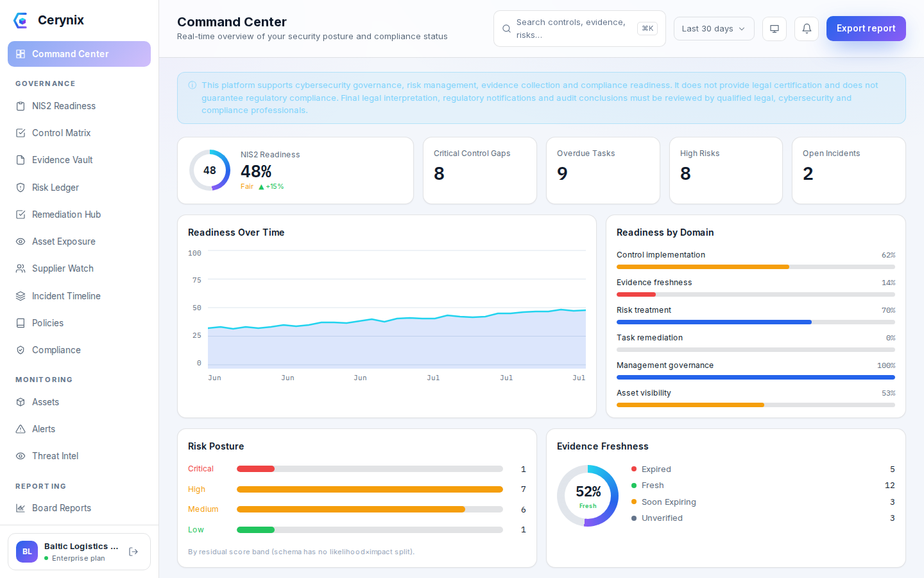Click the Expired legend entry
Viewport: 924px width, 578px height.
pyautogui.click(x=763, y=469)
